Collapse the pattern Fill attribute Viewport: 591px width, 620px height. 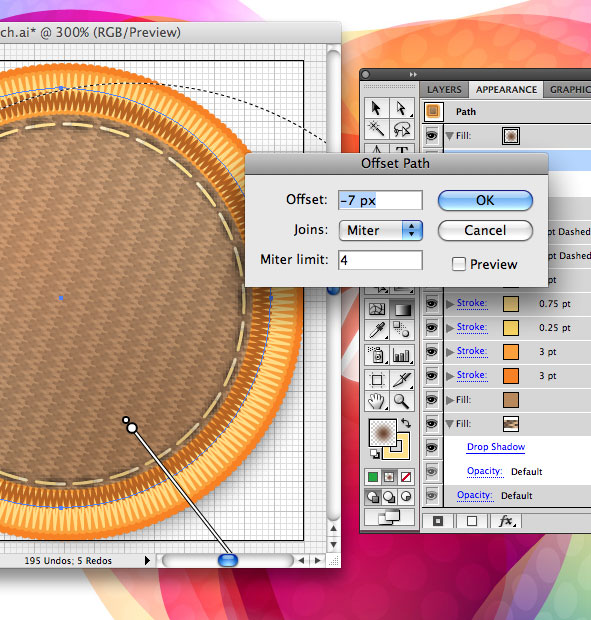click(x=449, y=424)
